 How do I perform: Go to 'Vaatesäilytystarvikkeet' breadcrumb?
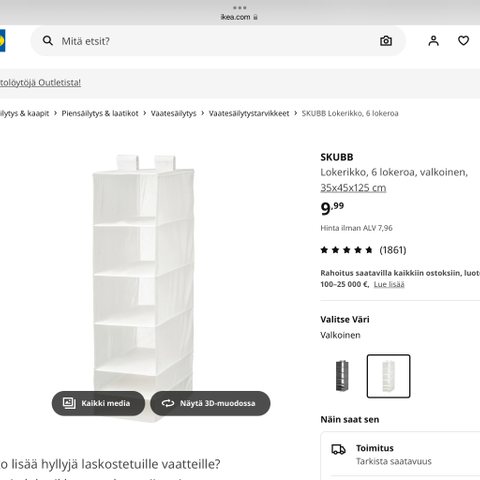[249, 113]
